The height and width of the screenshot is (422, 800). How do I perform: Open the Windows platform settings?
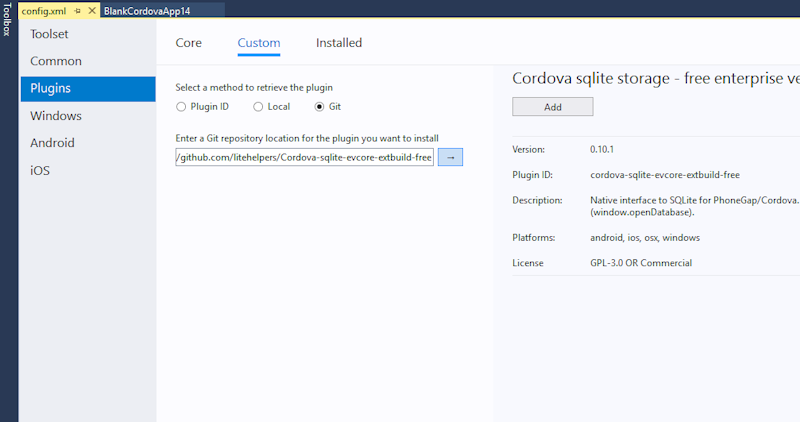[56, 116]
